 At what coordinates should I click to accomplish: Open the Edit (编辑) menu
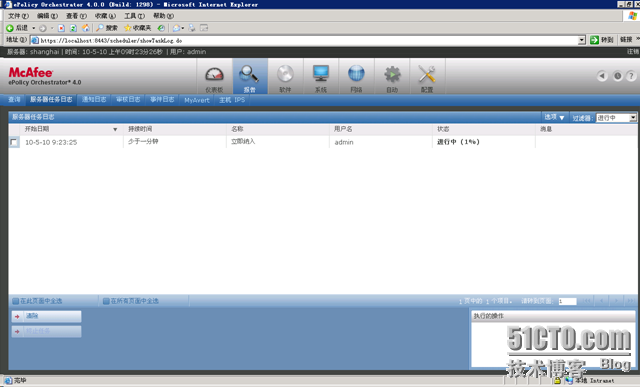click(47, 16)
